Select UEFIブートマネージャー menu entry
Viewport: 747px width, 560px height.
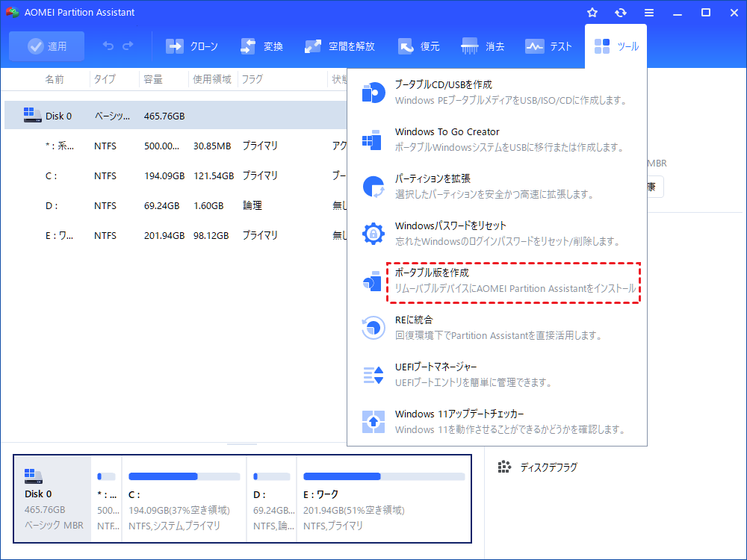click(497, 374)
